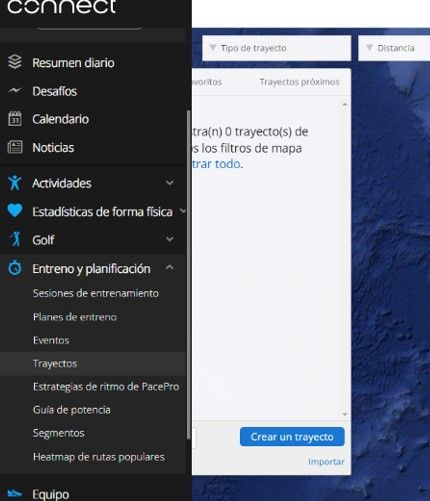Switch to Trayectos próximos tab
The image size is (430, 501).
point(299,82)
